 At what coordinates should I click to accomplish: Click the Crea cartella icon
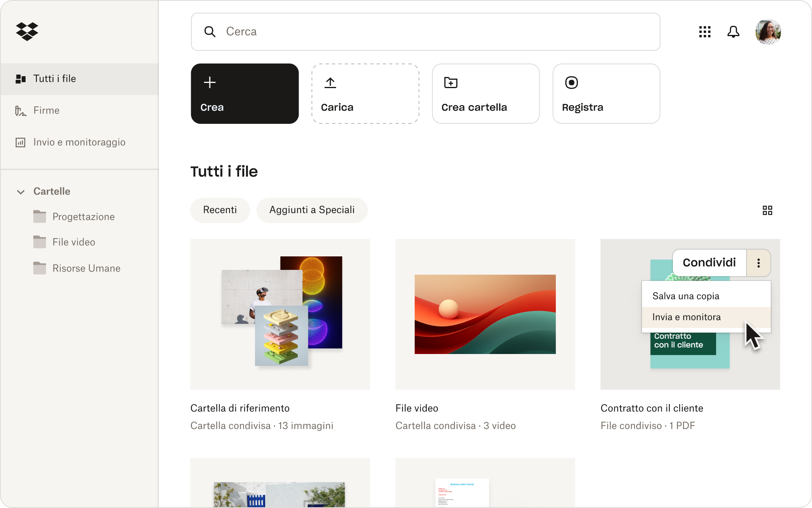(x=451, y=82)
